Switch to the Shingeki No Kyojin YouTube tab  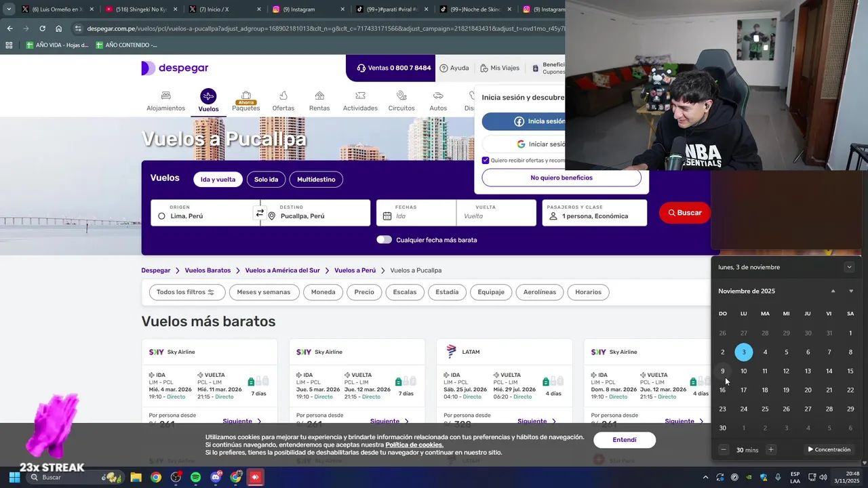tap(140, 9)
